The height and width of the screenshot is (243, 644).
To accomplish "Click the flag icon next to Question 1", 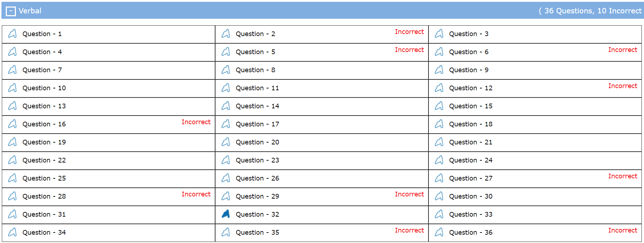I will click(12, 34).
